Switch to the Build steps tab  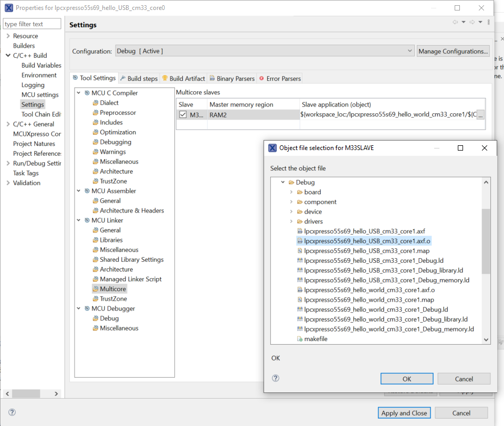coord(139,79)
